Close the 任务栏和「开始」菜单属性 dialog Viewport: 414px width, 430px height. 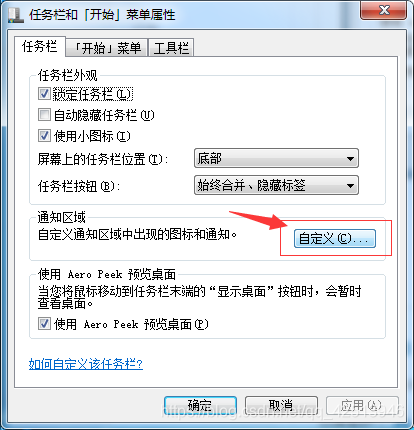[384, 10]
